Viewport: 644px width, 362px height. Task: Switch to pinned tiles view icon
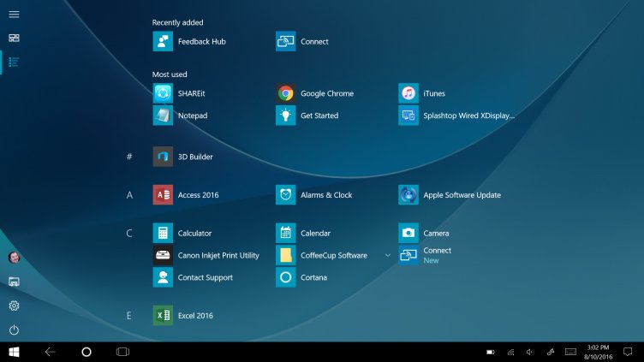[14, 39]
